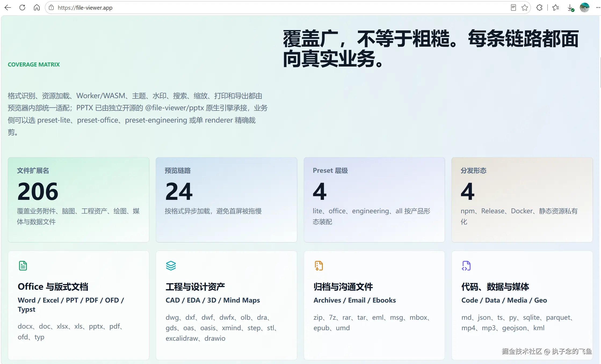Bookmark this page with star icon
The image size is (601, 364).
click(524, 8)
